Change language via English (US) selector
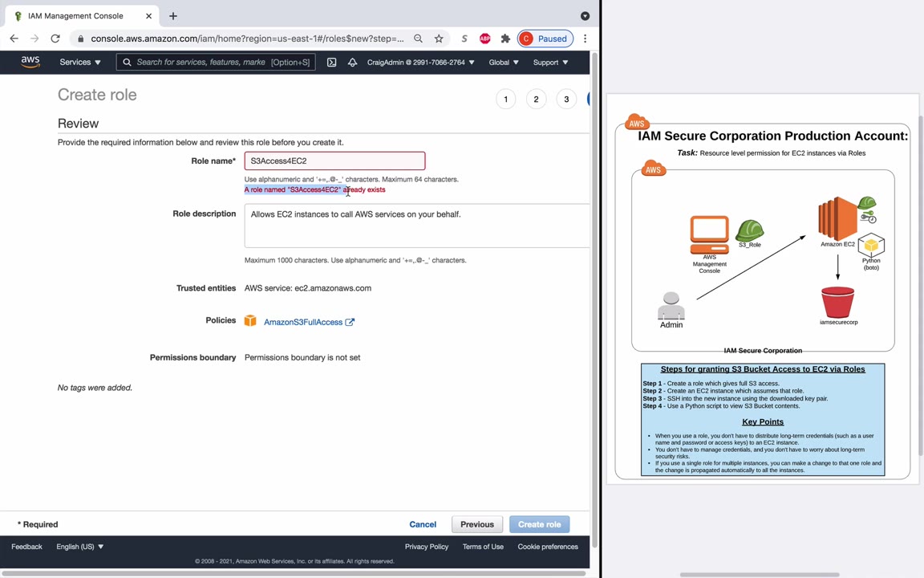Screen dimensions: 924x578 (x=79, y=547)
